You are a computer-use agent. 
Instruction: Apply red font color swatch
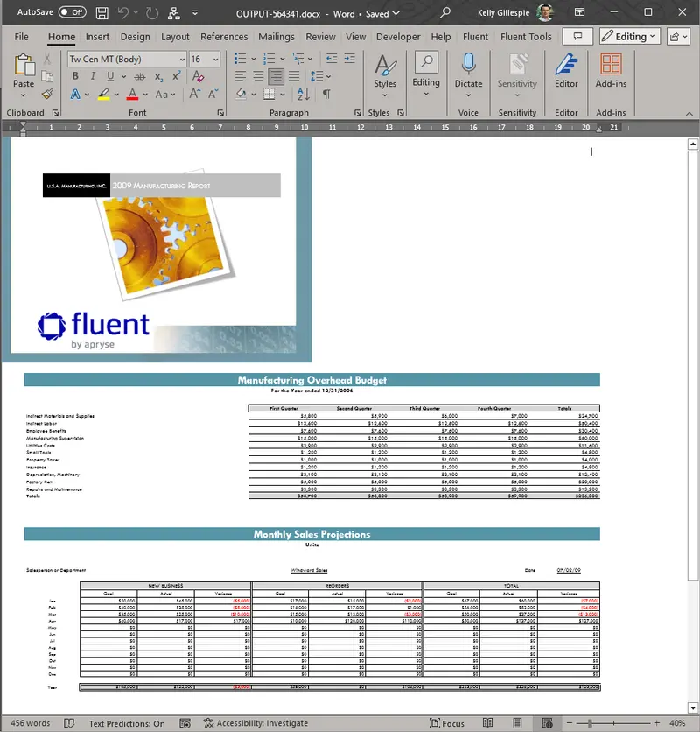click(x=132, y=94)
